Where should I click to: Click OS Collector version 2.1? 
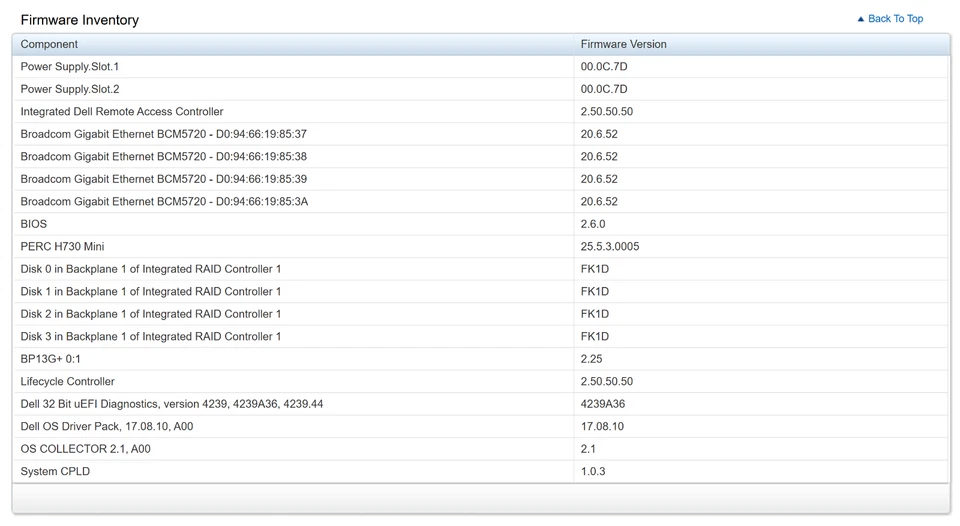pos(588,449)
